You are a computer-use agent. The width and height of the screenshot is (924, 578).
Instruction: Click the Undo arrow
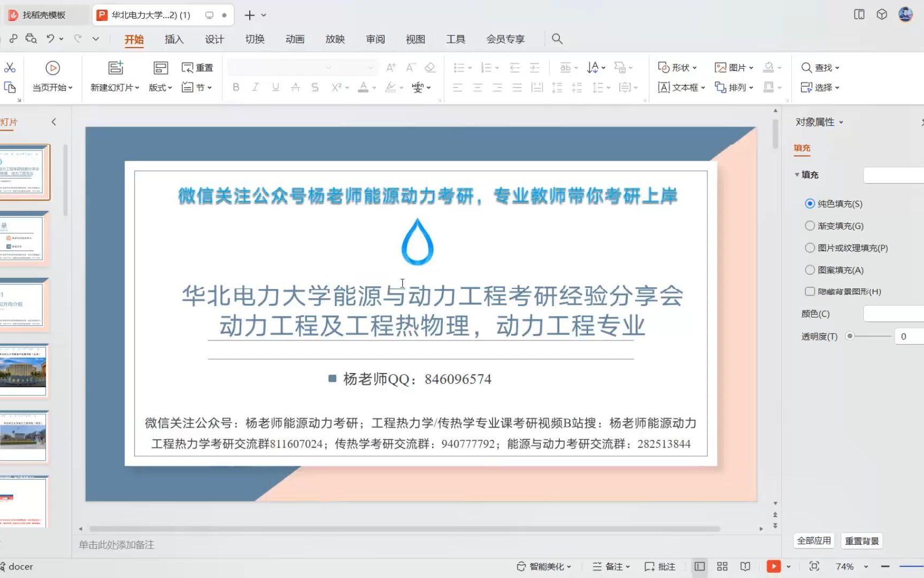point(50,39)
